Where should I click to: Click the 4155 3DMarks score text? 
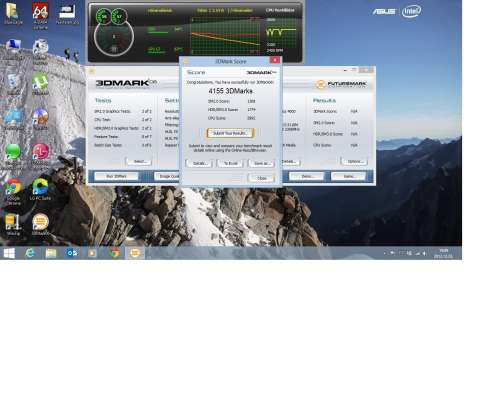coord(230,91)
